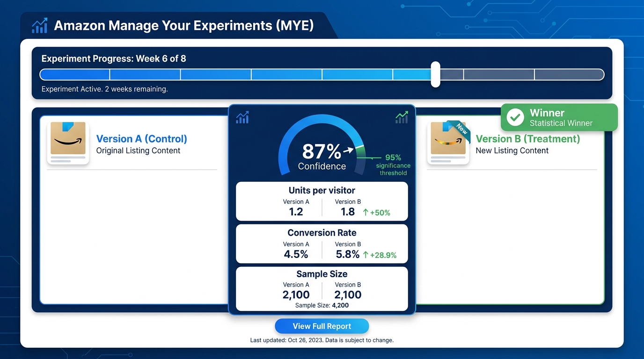The width and height of the screenshot is (644, 359).
Task: Click Conversion Rate heading
Action: 322,233
